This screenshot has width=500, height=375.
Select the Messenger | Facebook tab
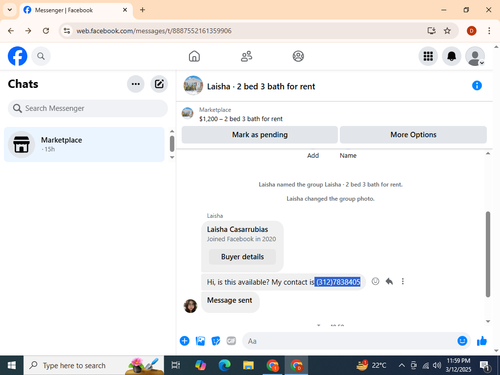pos(76,10)
